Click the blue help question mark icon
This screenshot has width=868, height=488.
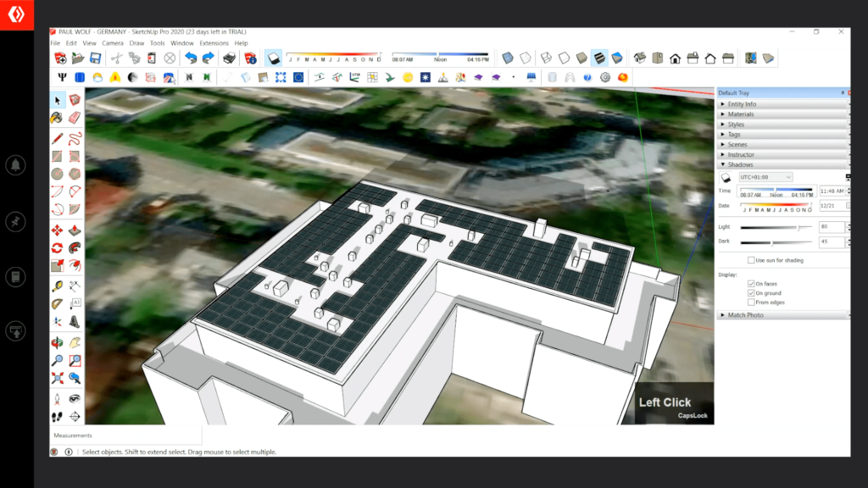point(587,77)
